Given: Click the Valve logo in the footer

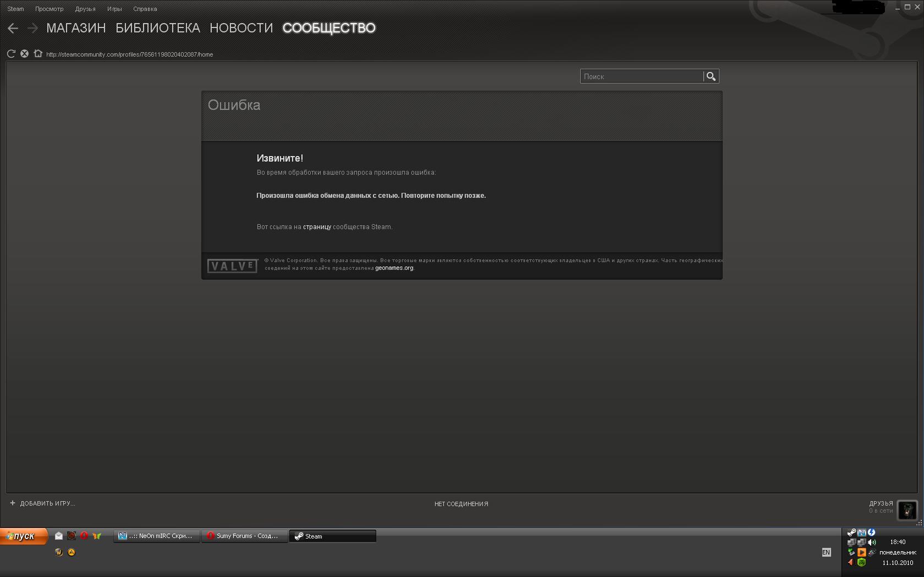Looking at the screenshot, I should tap(232, 266).
